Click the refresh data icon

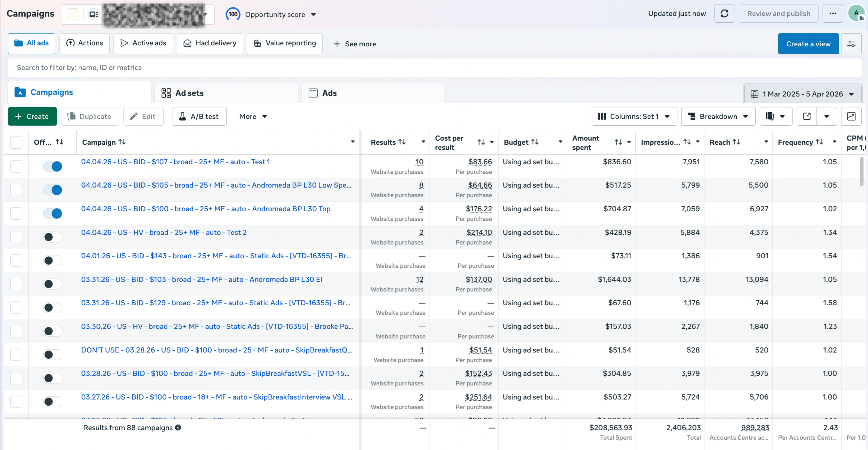pyautogui.click(x=724, y=14)
